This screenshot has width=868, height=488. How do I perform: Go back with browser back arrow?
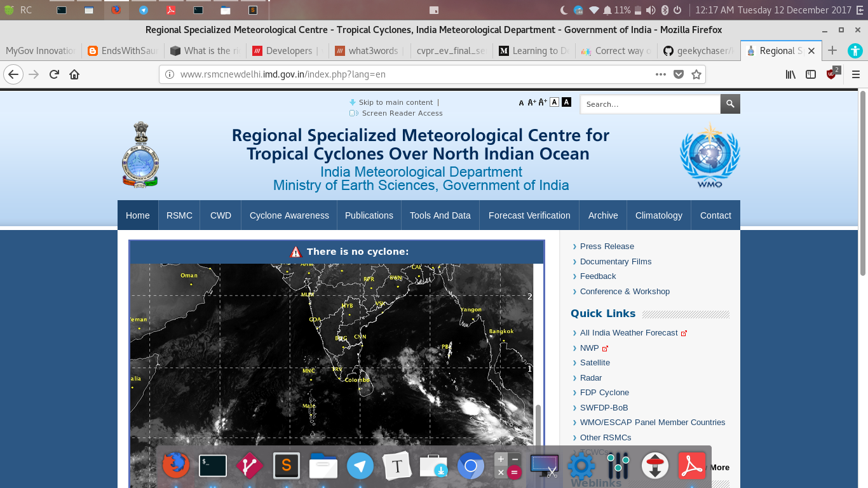coord(13,74)
